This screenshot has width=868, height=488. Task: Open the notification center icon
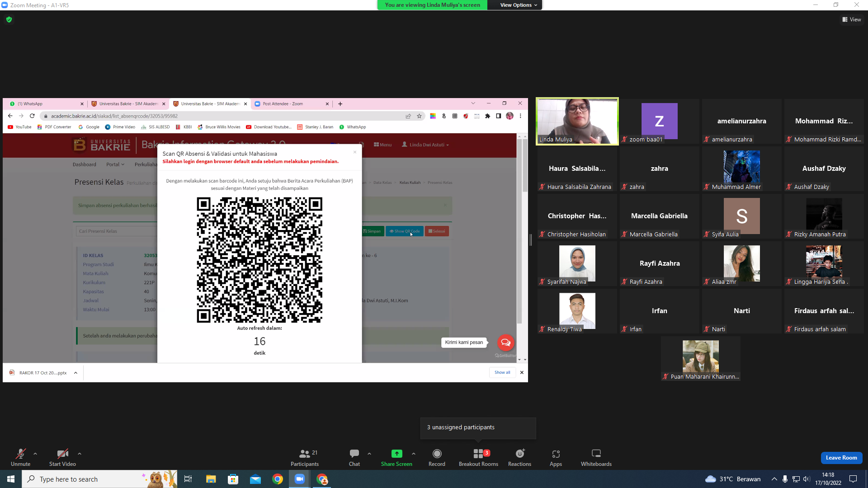853,479
